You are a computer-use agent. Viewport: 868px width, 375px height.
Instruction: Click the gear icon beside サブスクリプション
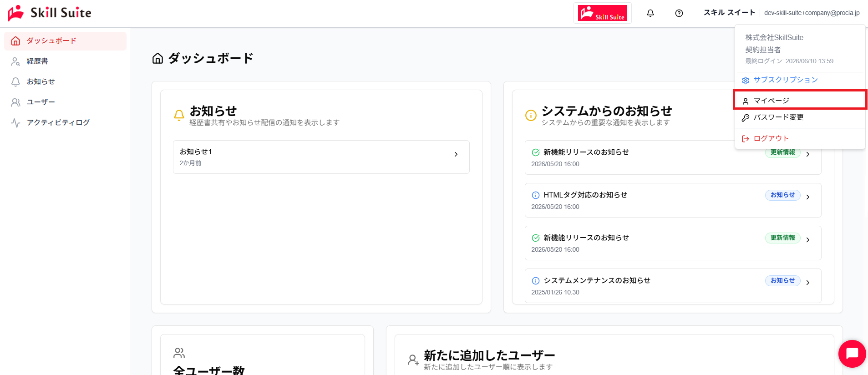point(746,81)
